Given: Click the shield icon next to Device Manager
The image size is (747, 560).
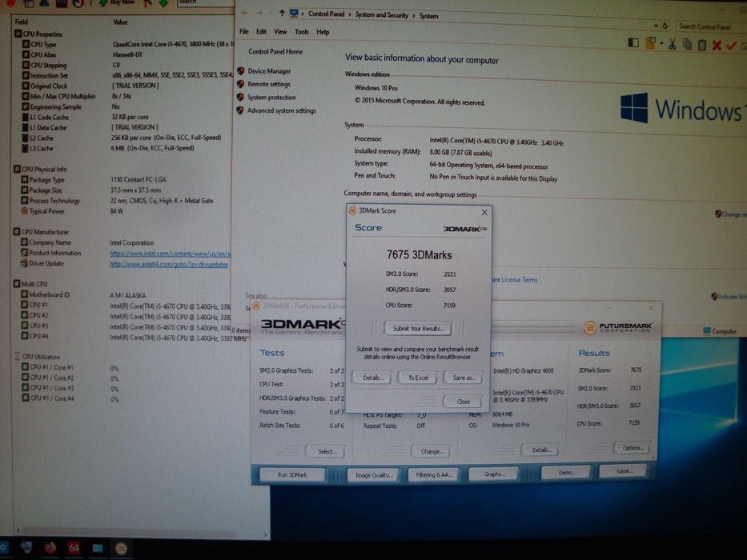Looking at the screenshot, I should 240,71.
